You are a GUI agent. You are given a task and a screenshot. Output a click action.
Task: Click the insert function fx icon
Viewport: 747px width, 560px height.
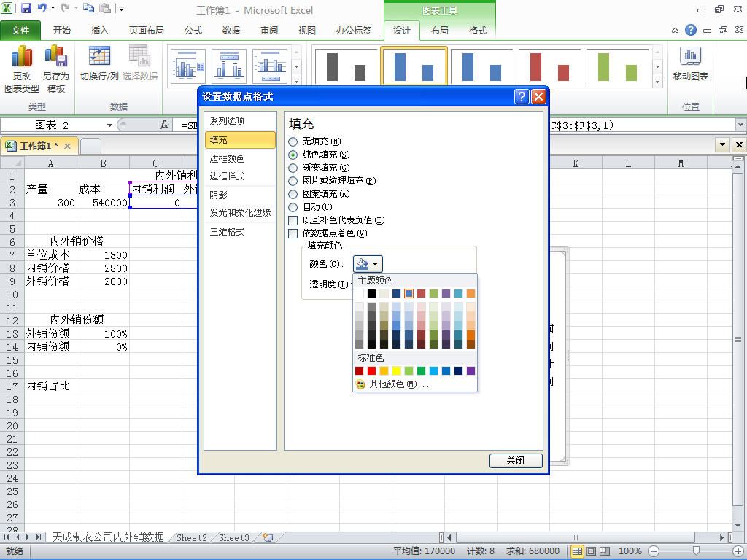click(x=164, y=125)
